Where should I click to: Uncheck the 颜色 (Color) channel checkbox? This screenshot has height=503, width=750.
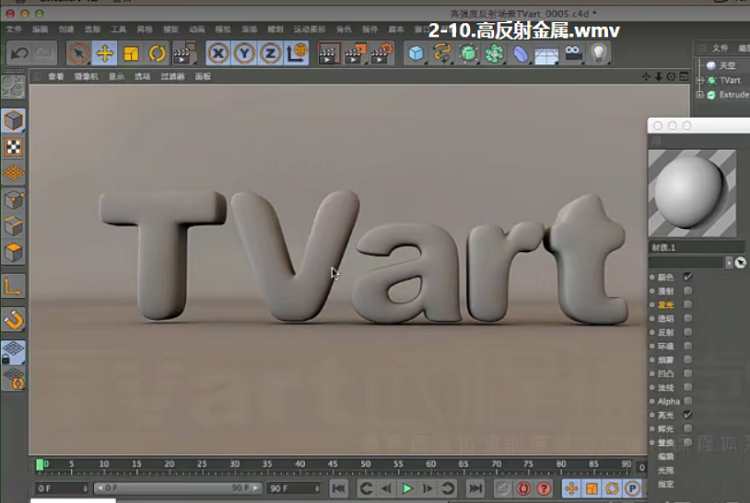(688, 276)
